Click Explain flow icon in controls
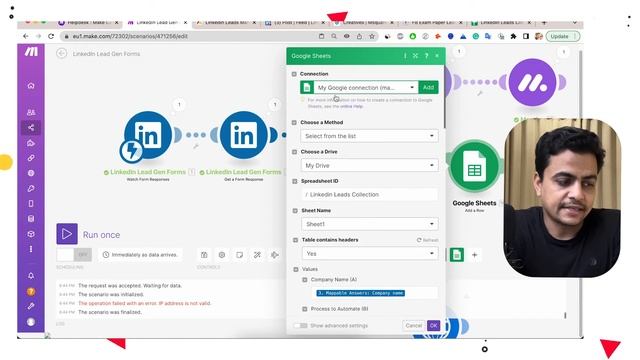The width and height of the screenshot is (640, 360). click(x=275, y=255)
